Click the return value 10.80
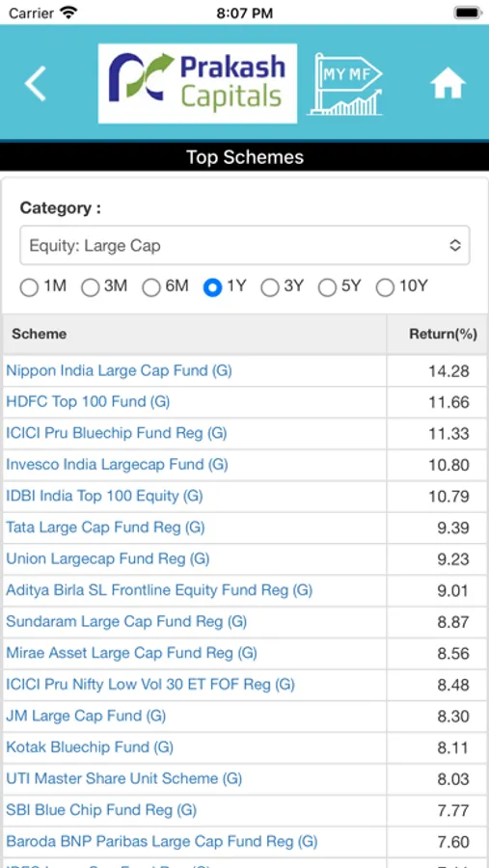Viewport: 489px width, 868px height. (448, 465)
